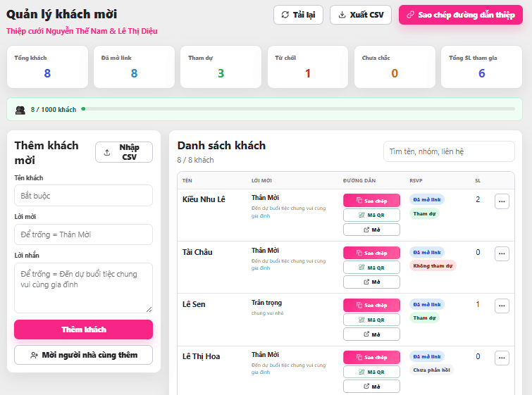The image size is (532, 395).
Task: Click the LỜI MỜI column header
Action: pos(261,181)
